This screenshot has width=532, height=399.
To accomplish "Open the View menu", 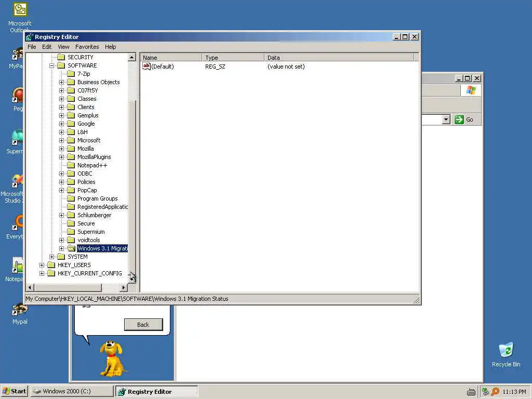I will point(63,47).
